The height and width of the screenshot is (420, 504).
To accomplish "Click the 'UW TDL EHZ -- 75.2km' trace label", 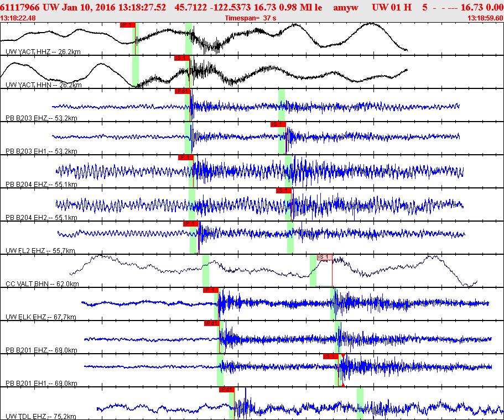I will [x=41, y=417].
